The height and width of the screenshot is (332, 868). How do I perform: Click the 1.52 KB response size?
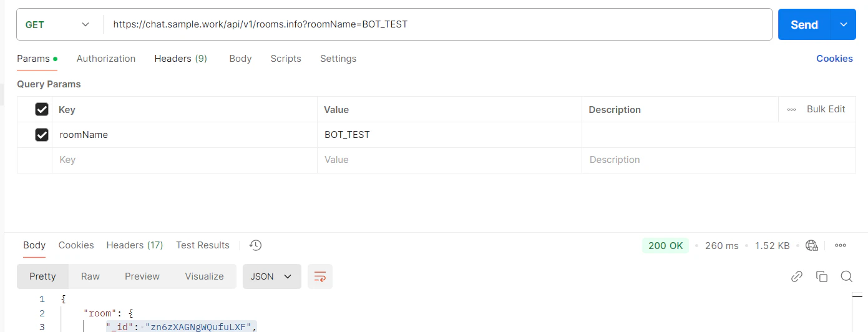click(x=773, y=246)
